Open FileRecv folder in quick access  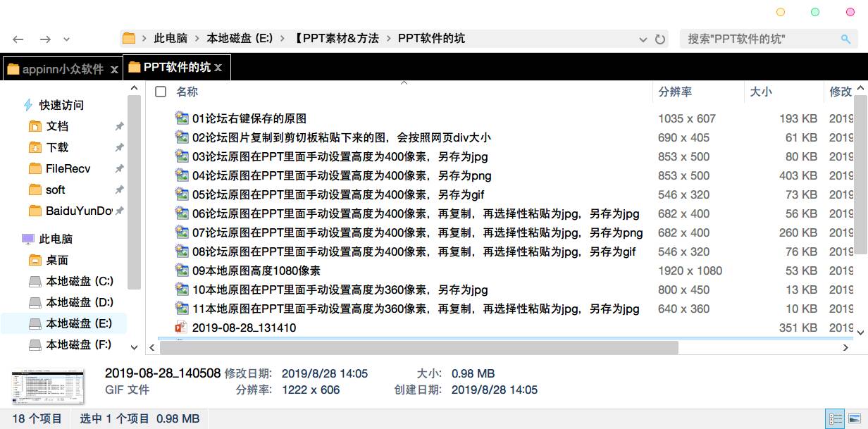68,168
